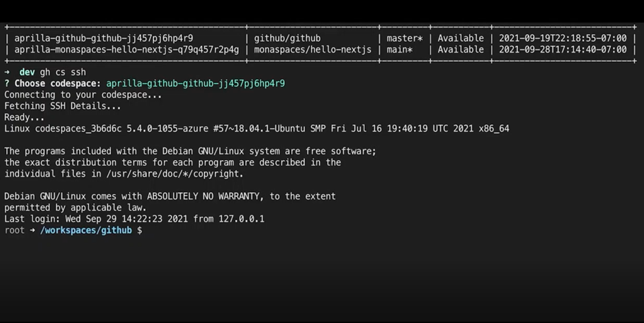Click the 'Last login: Wed Sep 29' line
The image size is (644, 323).
134,219
